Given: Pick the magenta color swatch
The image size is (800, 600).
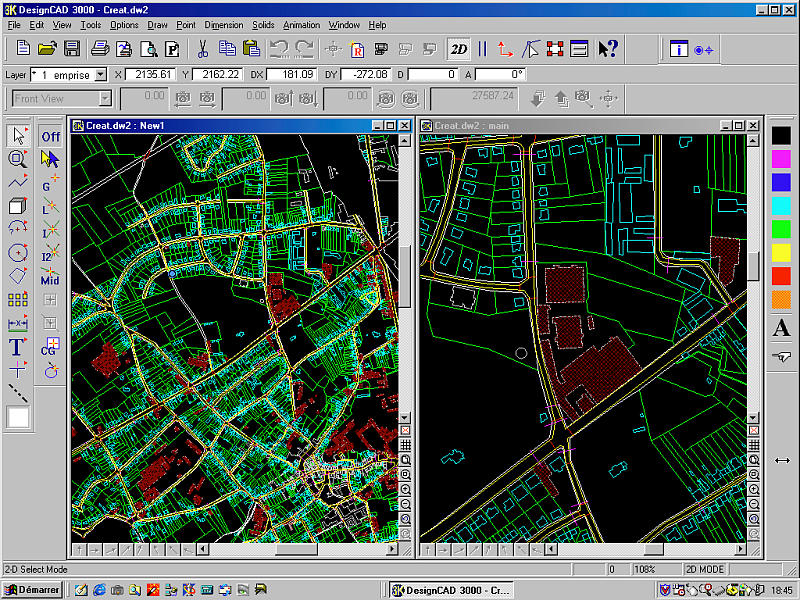Looking at the screenshot, I should [x=781, y=158].
